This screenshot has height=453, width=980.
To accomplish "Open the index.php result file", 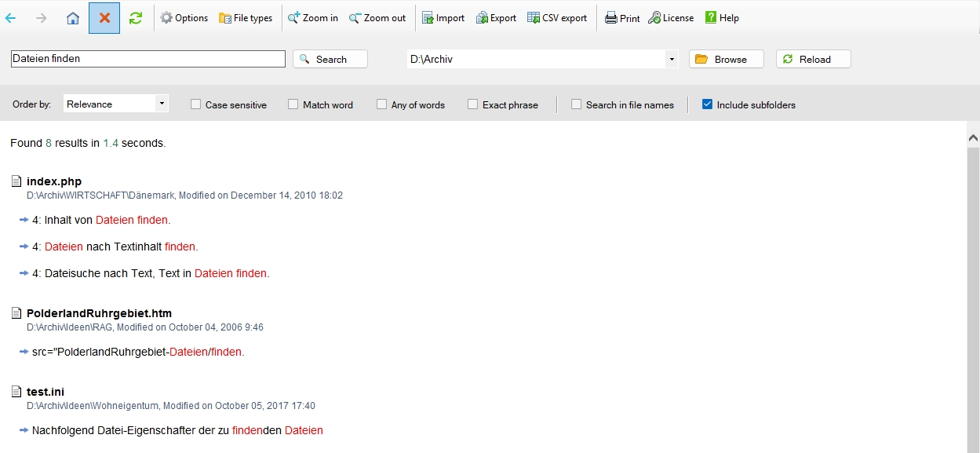I will tap(54, 181).
